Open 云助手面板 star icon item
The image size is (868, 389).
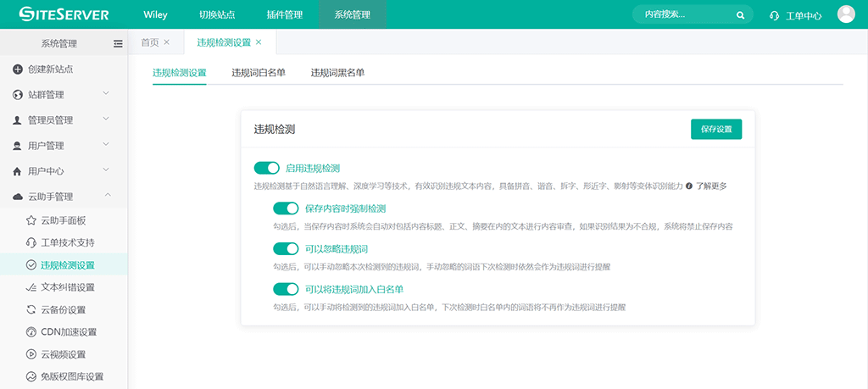[x=31, y=220]
